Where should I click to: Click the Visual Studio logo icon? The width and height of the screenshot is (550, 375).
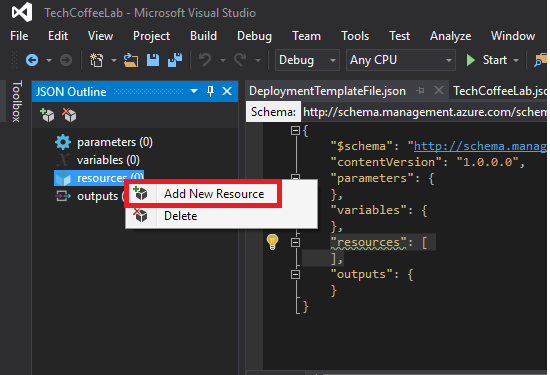22,12
